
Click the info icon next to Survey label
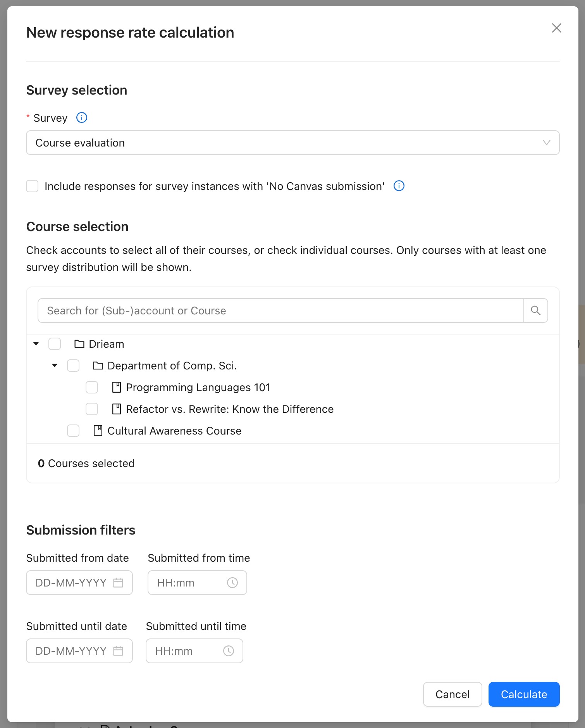82,117
